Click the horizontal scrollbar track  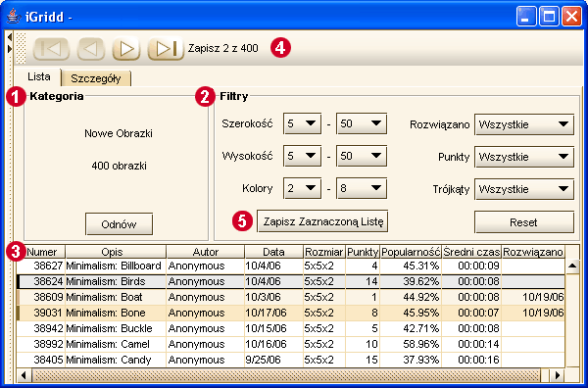click(x=286, y=375)
